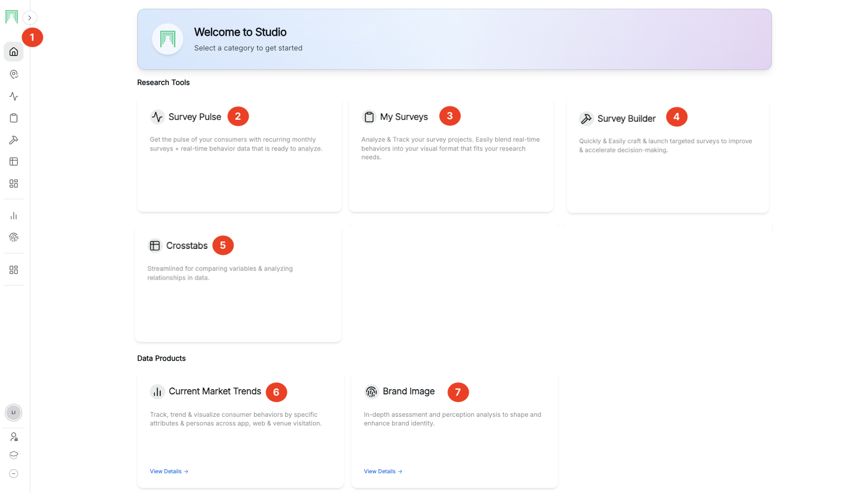The height and width of the screenshot is (493, 868).
Task: Open Brand Image fingerprint icon in sidebar
Action: pyautogui.click(x=14, y=237)
